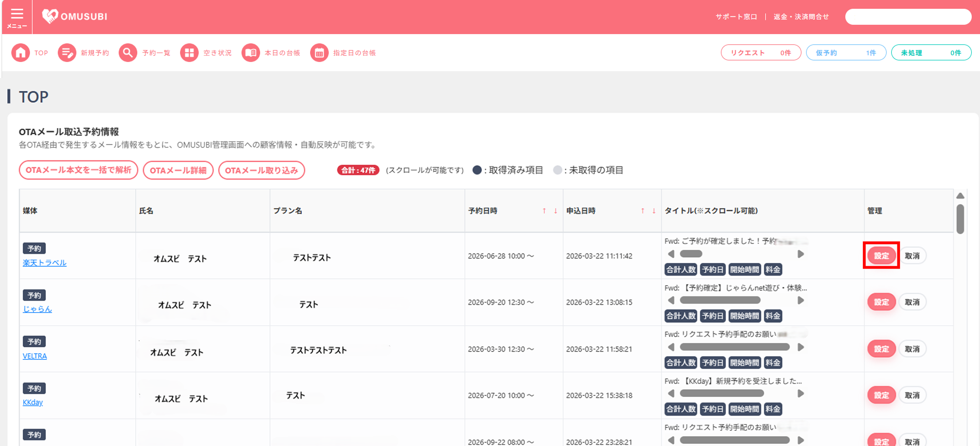Open サポート窓口 link
The width and height of the screenshot is (980, 446).
pos(736,17)
